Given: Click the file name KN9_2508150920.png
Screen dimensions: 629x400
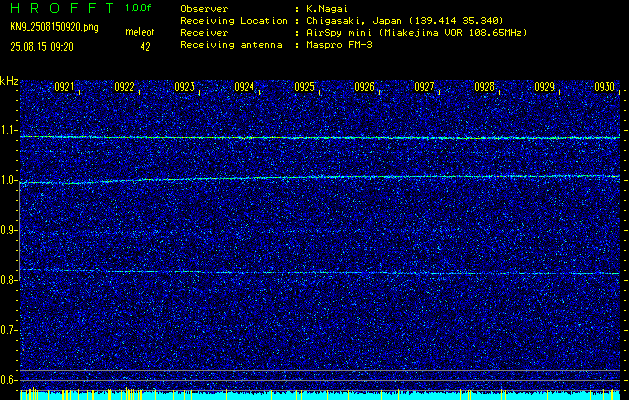Looking at the screenshot, I should (x=54, y=27).
